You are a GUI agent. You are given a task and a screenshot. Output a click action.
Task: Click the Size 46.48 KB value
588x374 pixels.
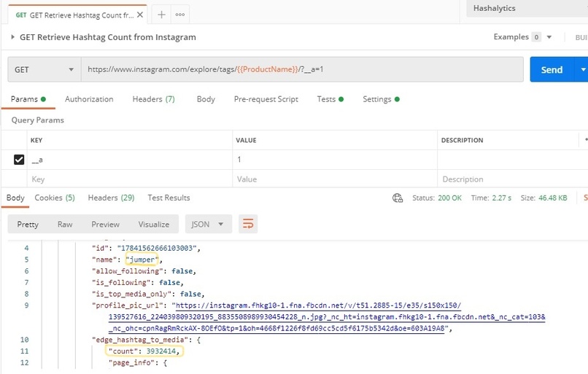[553, 198]
